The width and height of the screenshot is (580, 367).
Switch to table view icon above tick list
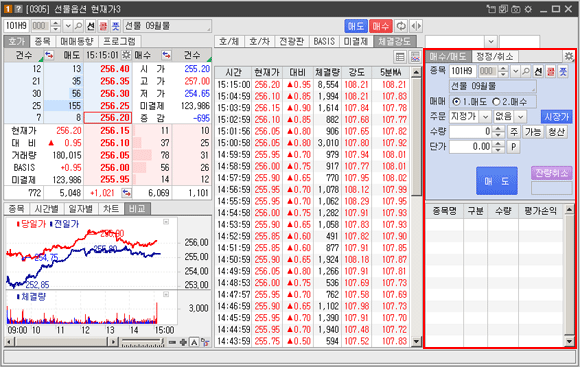click(x=400, y=57)
